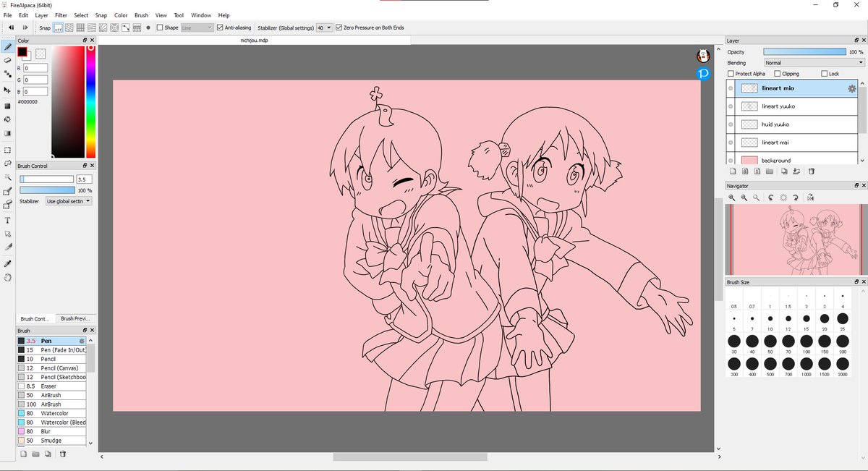Select the Hand pan tool
Viewport: 868px width, 471px height.
click(8, 277)
